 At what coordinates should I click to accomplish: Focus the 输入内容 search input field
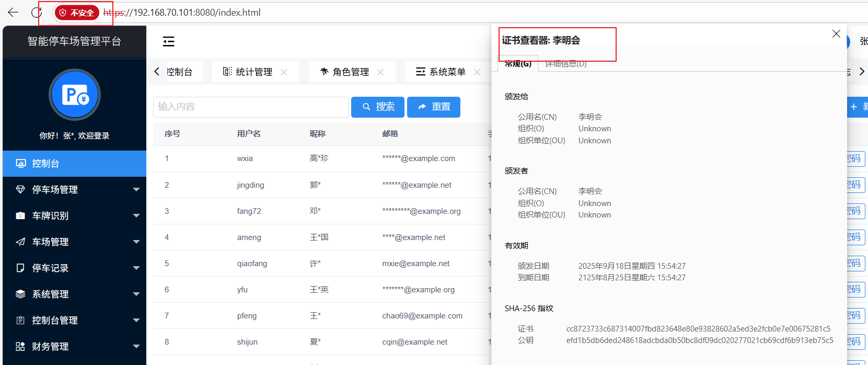tap(251, 107)
